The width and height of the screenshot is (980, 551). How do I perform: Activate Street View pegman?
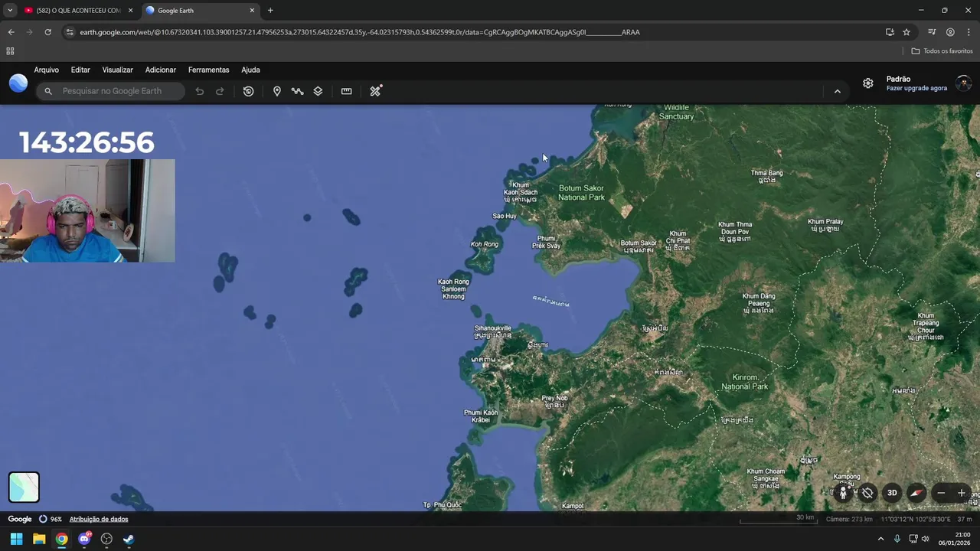[844, 493]
